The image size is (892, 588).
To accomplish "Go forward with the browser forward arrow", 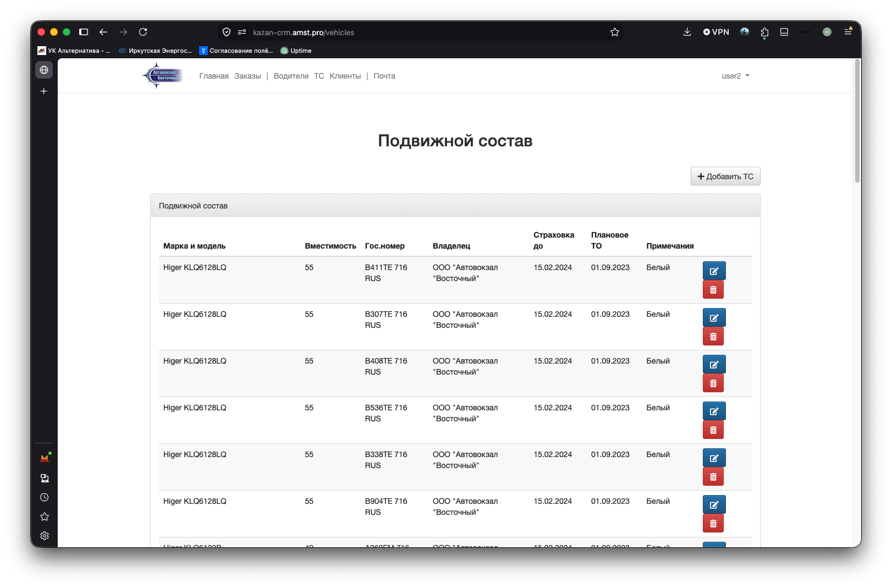I will click(x=123, y=32).
